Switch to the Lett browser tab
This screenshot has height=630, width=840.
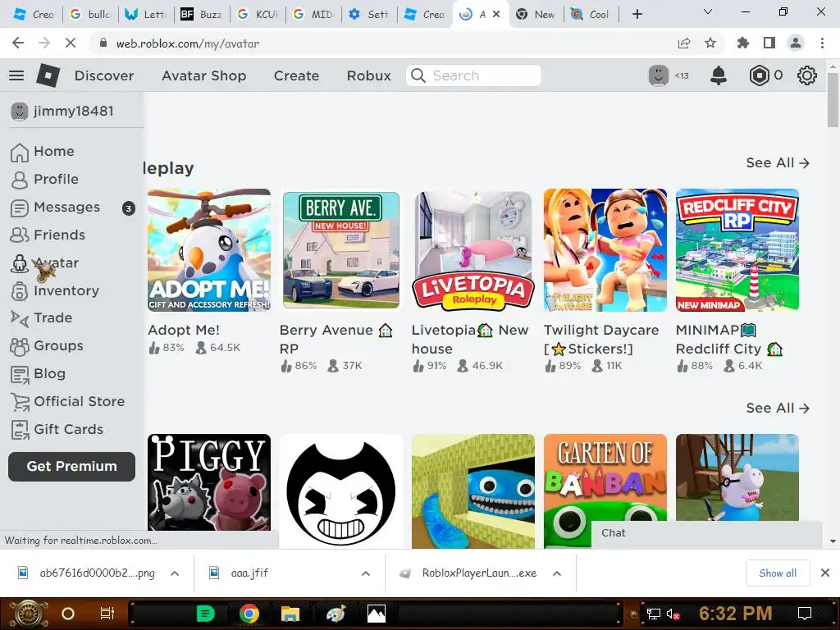tap(146, 15)
